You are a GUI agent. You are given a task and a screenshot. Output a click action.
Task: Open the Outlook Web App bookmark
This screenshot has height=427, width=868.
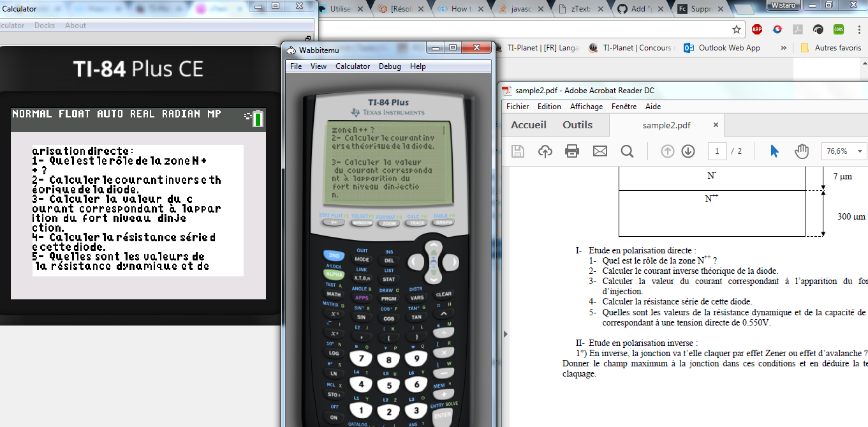tap(722, 48)
